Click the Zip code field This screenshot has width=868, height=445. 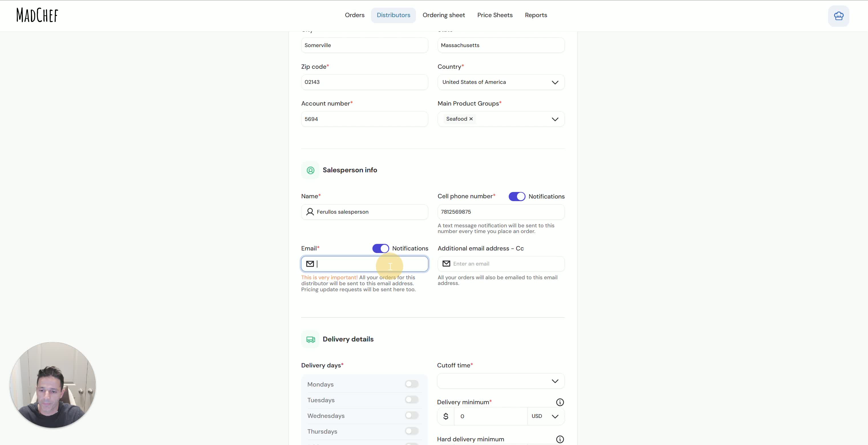coord(365,82)
